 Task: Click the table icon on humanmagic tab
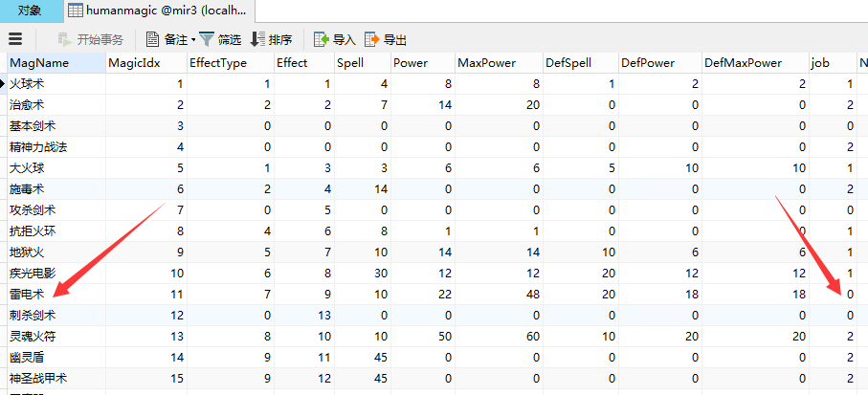point(75,11)
